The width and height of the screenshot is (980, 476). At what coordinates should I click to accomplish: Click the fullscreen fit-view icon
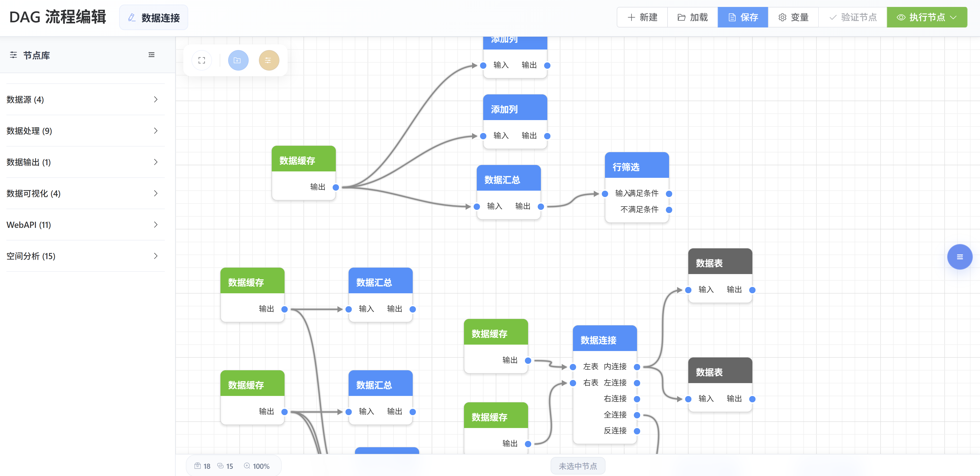click(202, 60)
